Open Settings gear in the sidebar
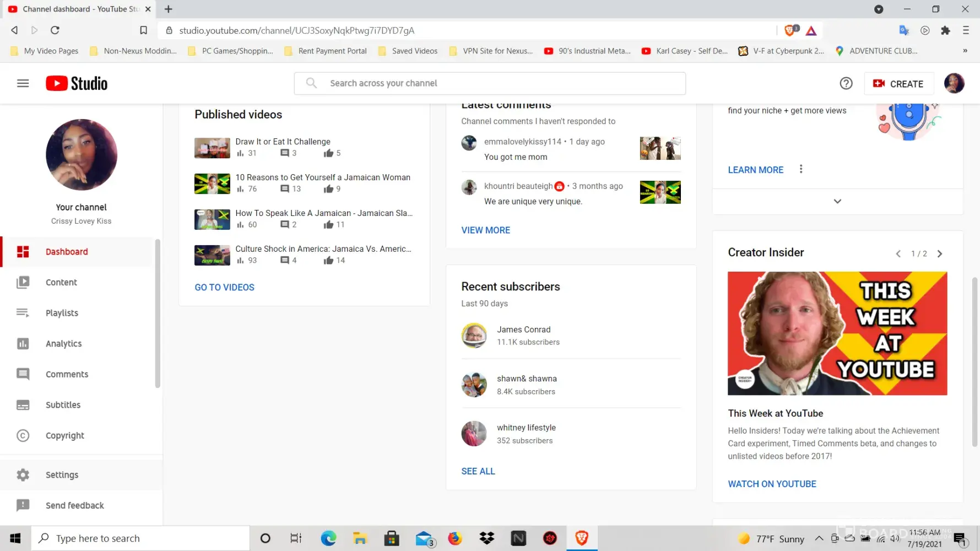Viewport: 980px width, 551px height. tap(23, 475)
